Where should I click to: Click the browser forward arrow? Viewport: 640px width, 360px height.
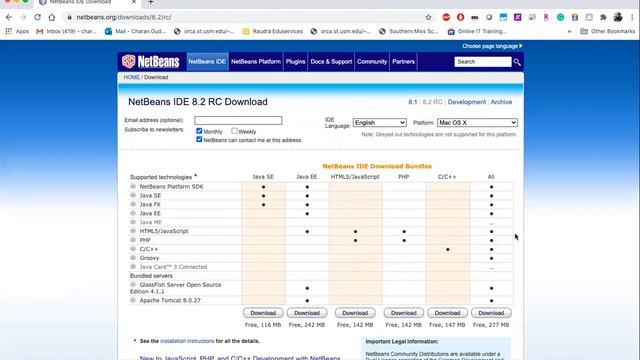(x=23, y=17)
